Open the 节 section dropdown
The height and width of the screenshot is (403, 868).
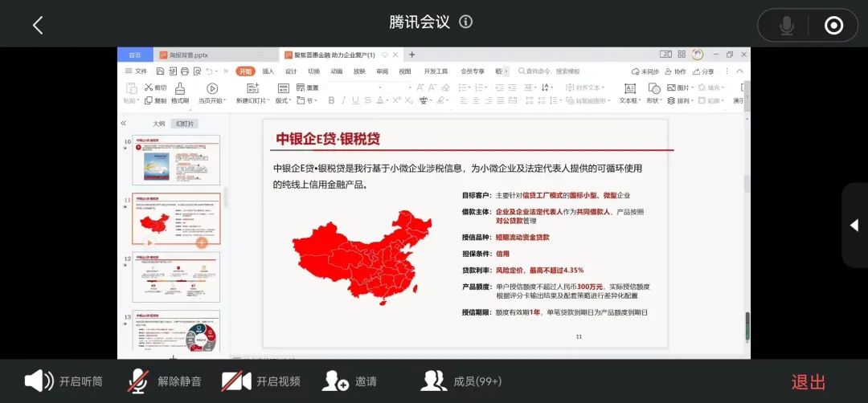point(307,100)
